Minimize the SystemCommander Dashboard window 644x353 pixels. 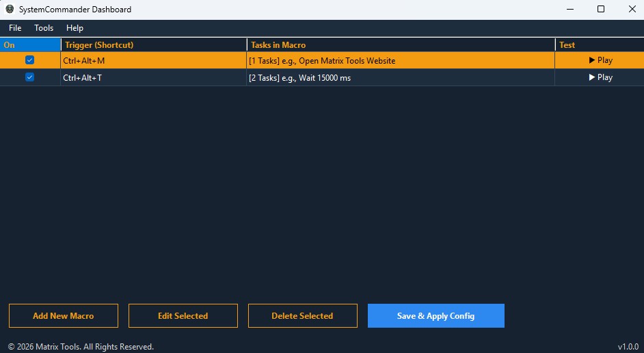570,9
